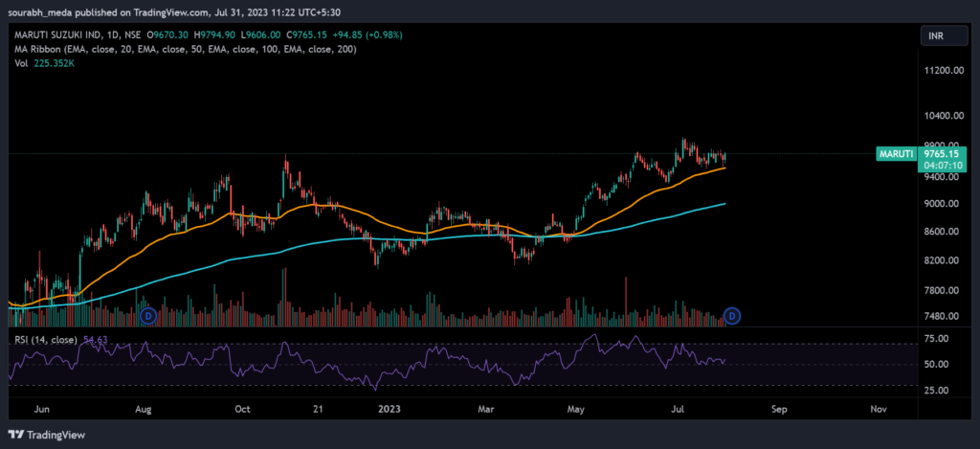Image resolution: width=980 pixels, height=449 pixels.
Task: Click the Mar label on time axis
Action: [486, 410]
